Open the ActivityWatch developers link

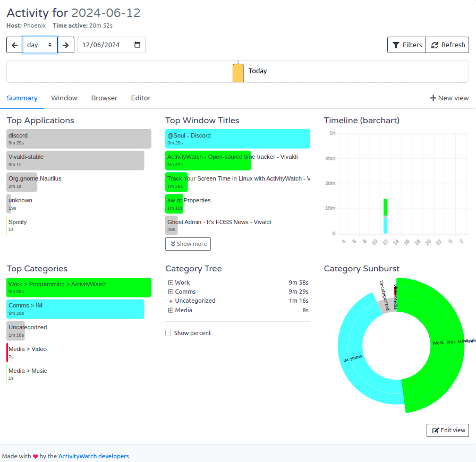93,456
